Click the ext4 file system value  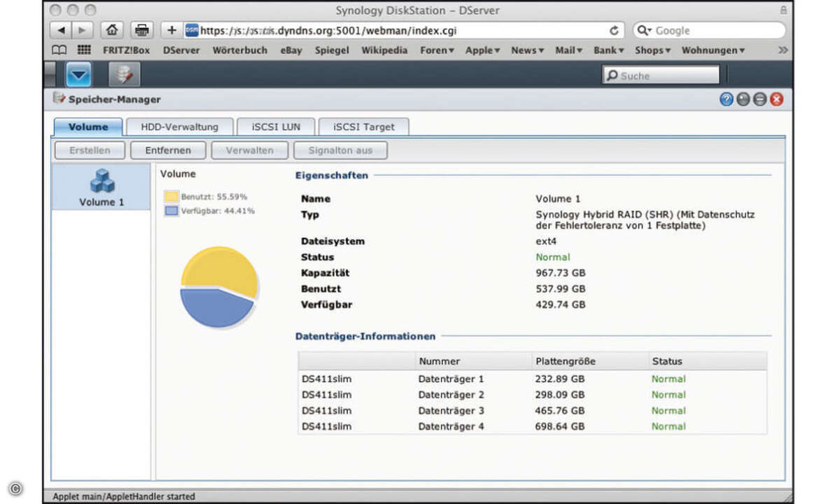546,241
